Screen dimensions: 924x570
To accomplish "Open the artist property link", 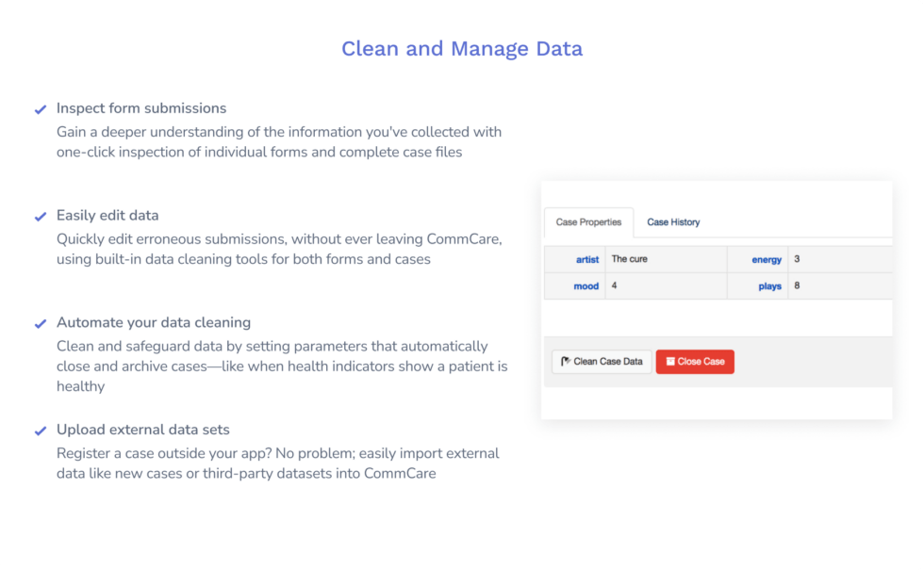I will (x=586, y=259).
